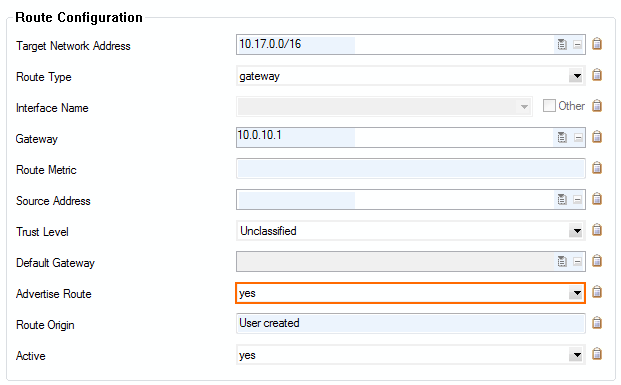Expand the Active dropdown arrow

(577, 355)
